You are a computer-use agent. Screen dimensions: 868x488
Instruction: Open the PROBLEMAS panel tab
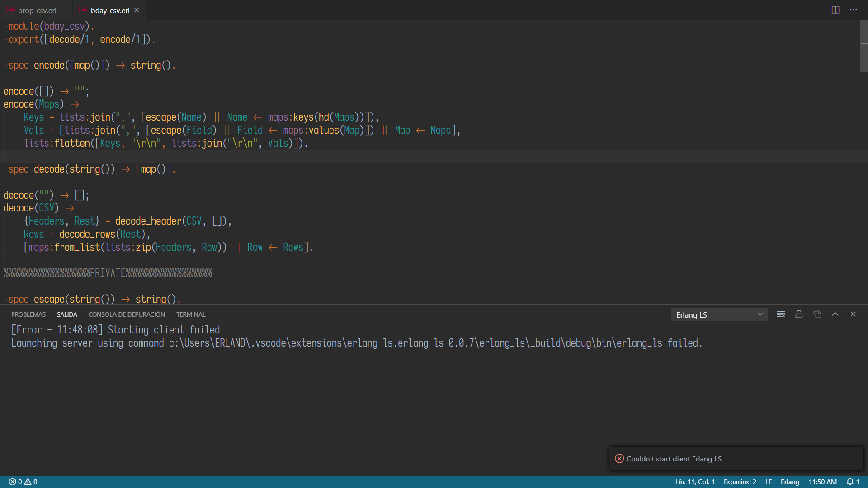28,314
